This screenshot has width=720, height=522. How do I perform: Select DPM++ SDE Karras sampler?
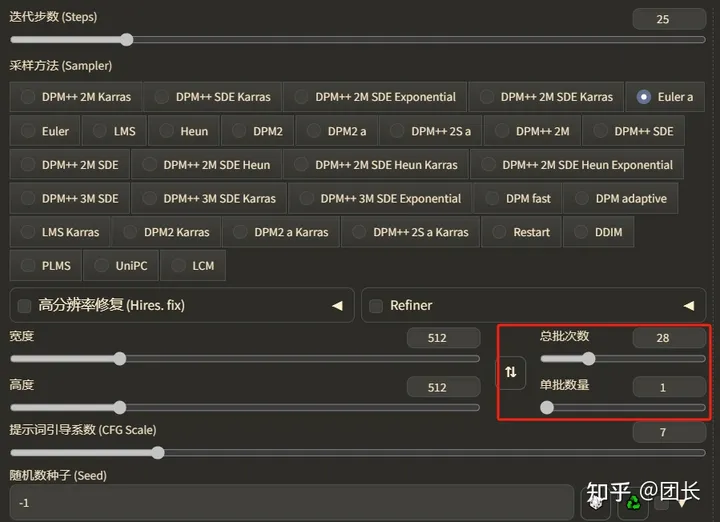coord(213,97)
